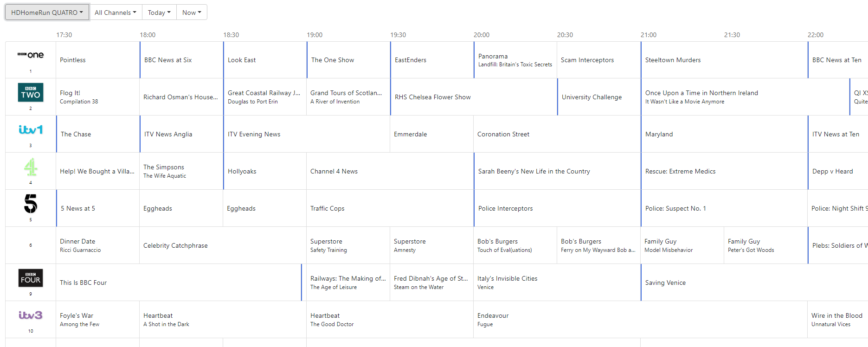This screenshot has height=347, width=868.
Task: Click the 19:30 time marker
Action: [x=398, y=35]
